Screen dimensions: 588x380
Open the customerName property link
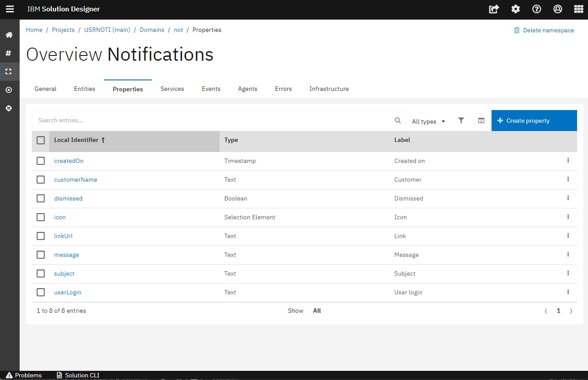click(76, 180)
